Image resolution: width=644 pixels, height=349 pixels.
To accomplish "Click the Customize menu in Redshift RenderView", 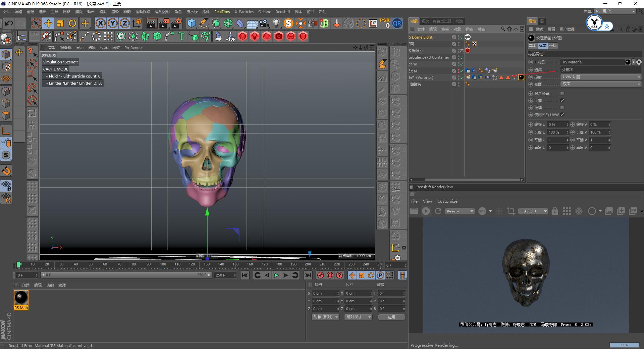I will click(x=447, y=201).
